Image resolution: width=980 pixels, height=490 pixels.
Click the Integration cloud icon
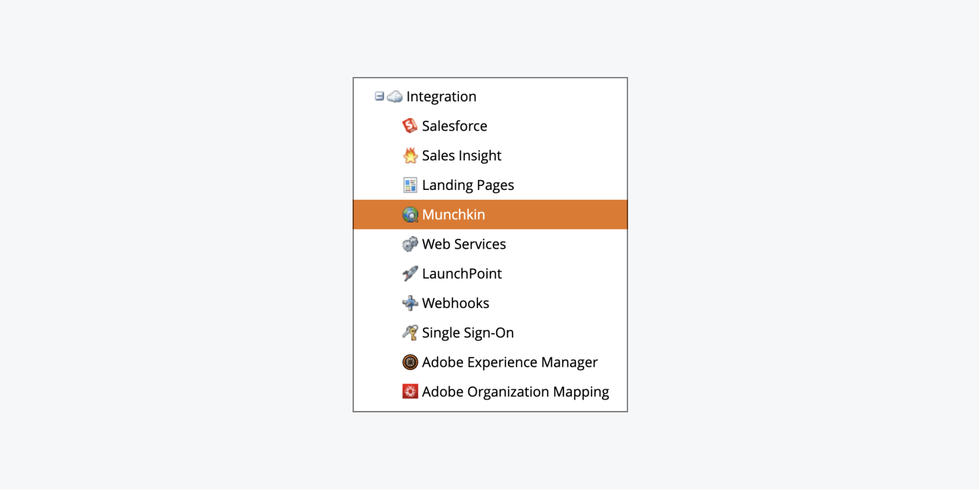pyautogui.click(x=394, y=97)
